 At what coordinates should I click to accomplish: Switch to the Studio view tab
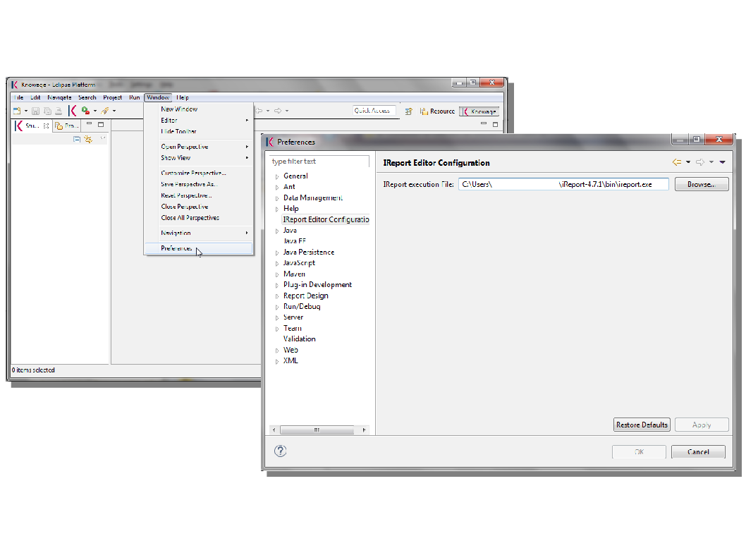coord(32,126)
